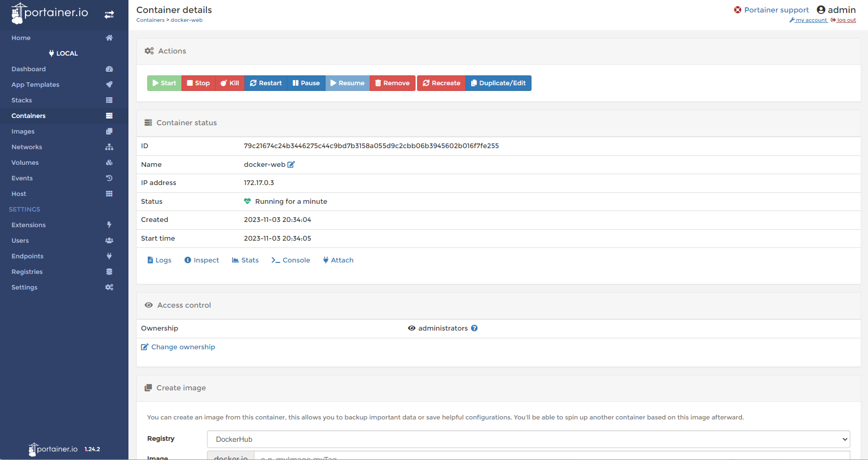Open the Inspect link
The width and height of the screenshot is (868, 460).
[x=202, y=260]
